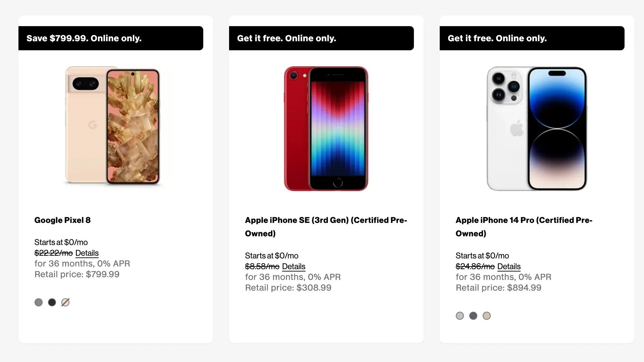The image size is (644, 362).
Task: View Details link next to $24.86/mo price
Action: [x=509, y=266]
